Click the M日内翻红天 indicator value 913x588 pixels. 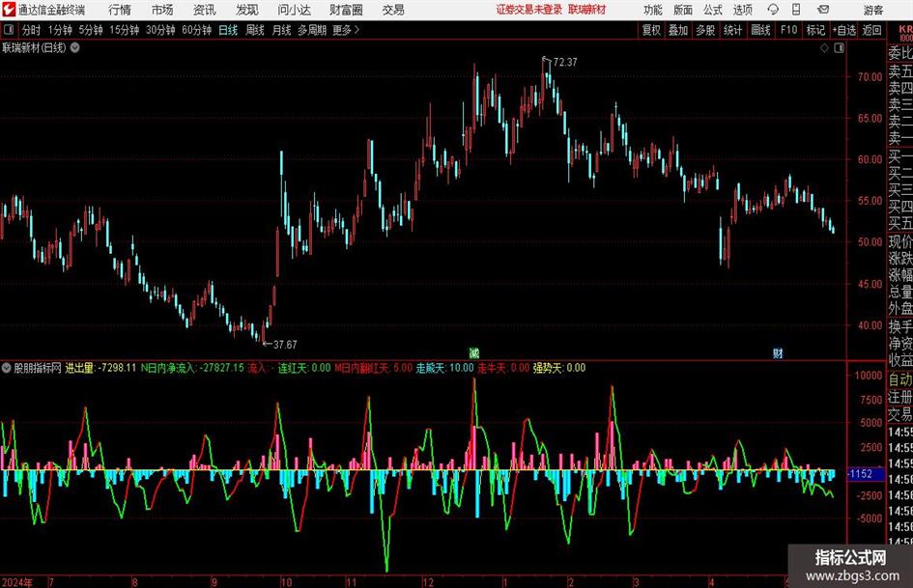click(373, 368)
